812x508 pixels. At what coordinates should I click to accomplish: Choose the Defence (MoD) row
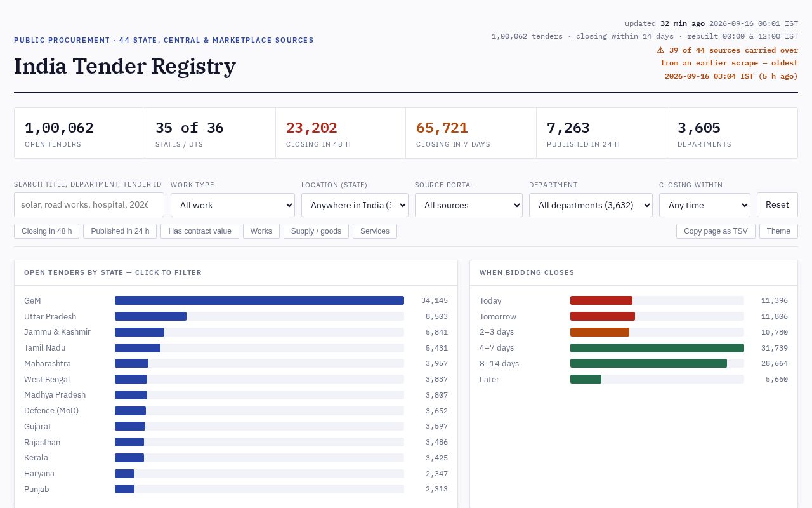point(236,411)
